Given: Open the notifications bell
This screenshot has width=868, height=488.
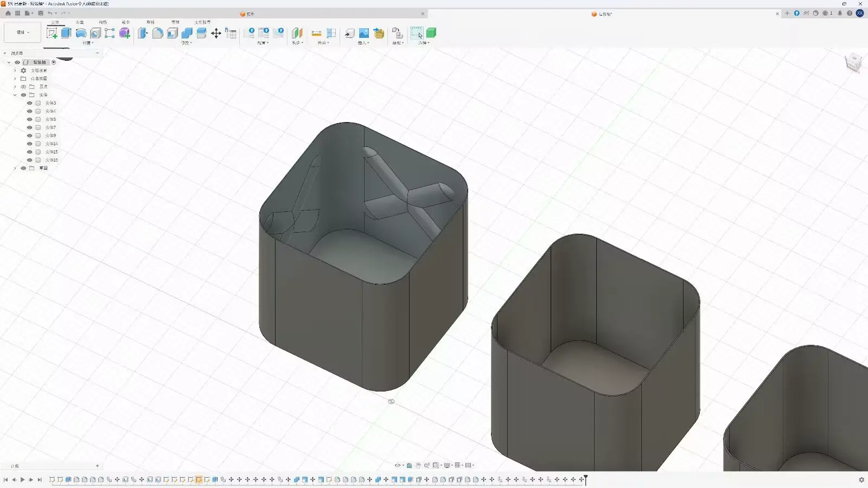Looking at the screenshot, I should tap(840, 13).
